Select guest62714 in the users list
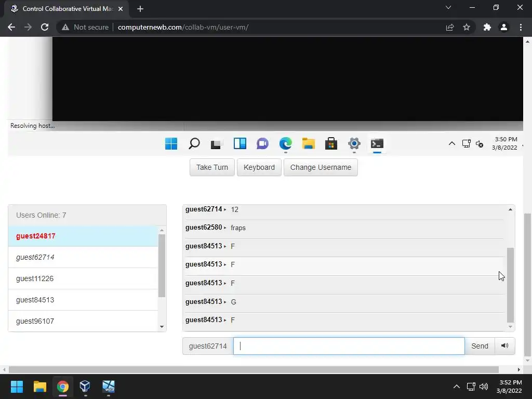 click(83, 257)
